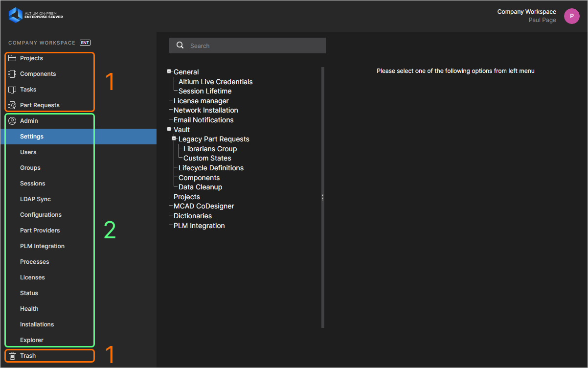Collapse the General tree node
588x368 pixels.
tap(169, 71)
